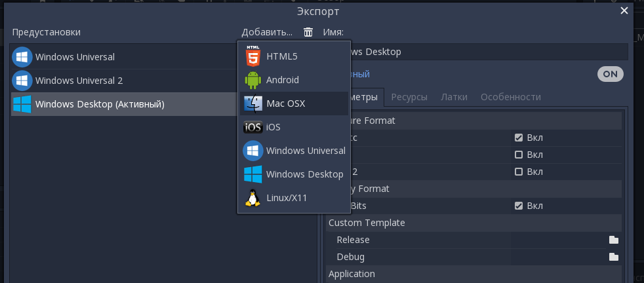644x283 pixels.
Task: Click the HTML5 platform icon
Action: pos(252,56)
